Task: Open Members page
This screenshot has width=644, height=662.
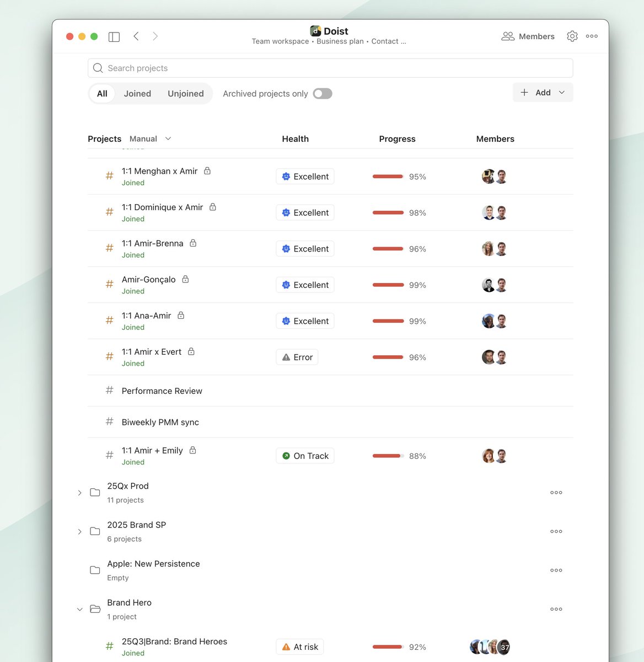Action: pos(528,36)
